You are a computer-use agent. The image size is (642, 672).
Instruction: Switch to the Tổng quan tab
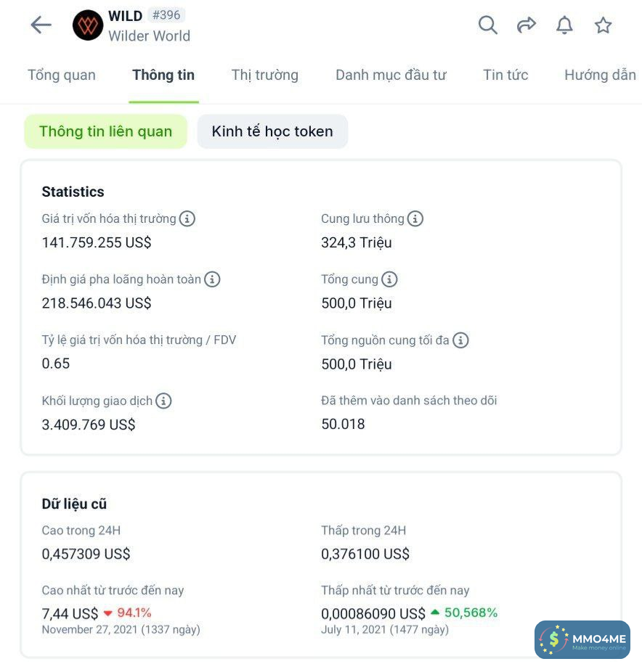62,75
